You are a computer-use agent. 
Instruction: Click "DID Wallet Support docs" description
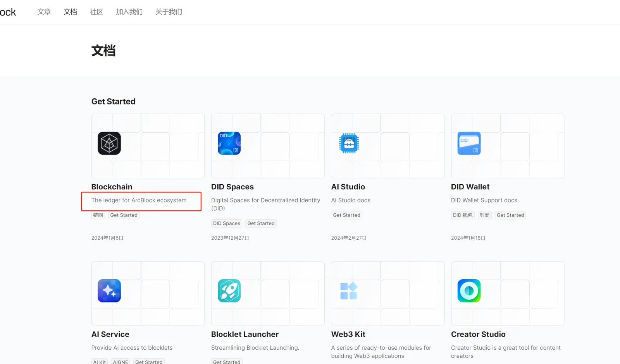[484, 200]
